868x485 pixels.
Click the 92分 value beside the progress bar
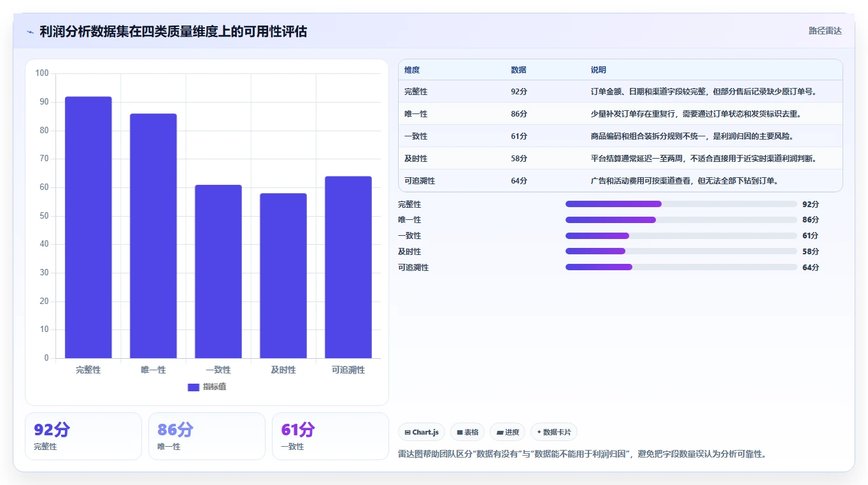coord(811,205)
